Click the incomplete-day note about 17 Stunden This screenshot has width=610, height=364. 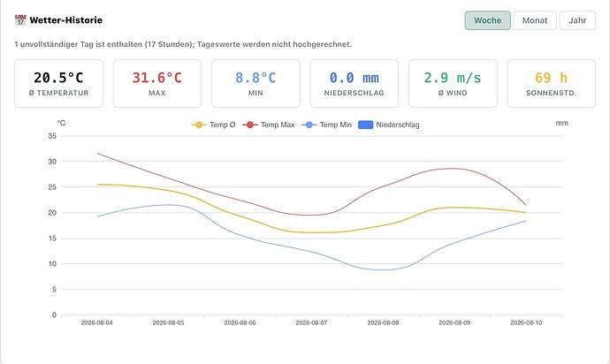(x=183, y=44)
